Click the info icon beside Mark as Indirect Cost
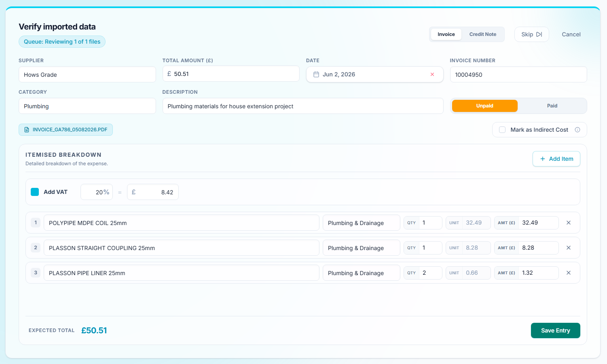 [577, 130]
